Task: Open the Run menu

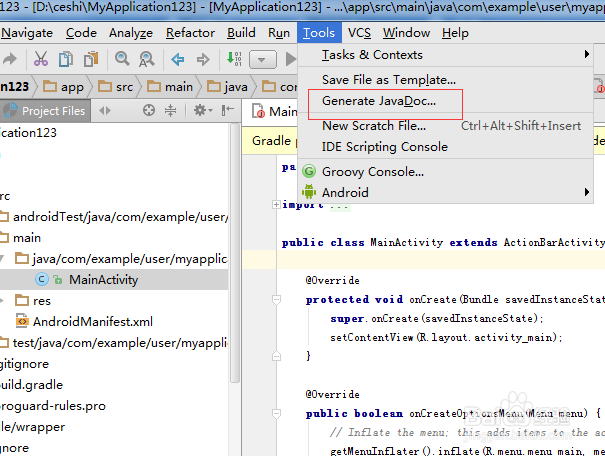Action: click(x=279, y=33)
